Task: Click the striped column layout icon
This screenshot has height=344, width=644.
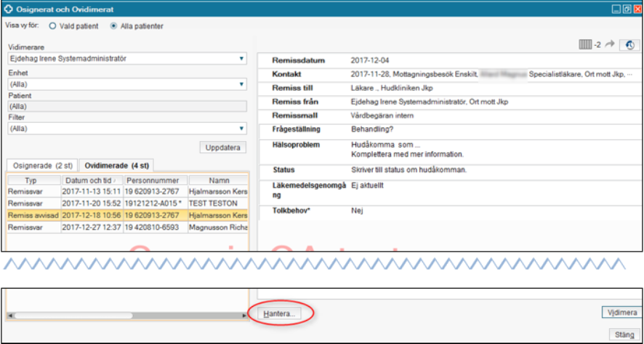Action: click(585, 45)
